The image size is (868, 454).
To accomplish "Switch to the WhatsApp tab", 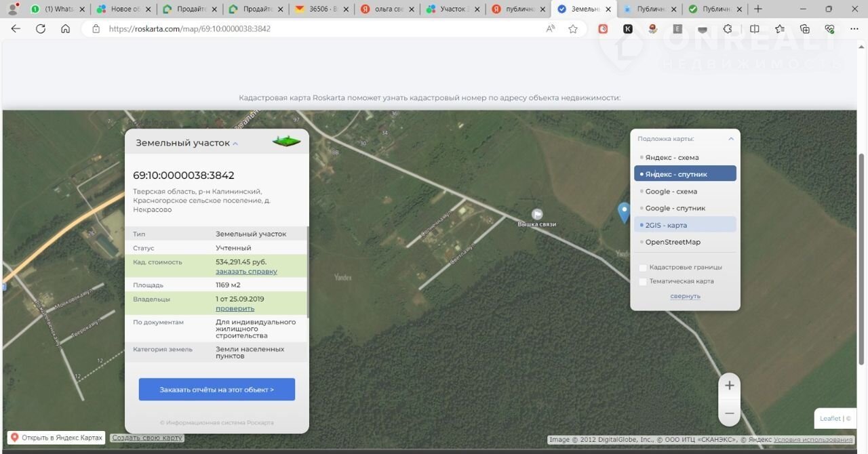I will pos(57,9).
